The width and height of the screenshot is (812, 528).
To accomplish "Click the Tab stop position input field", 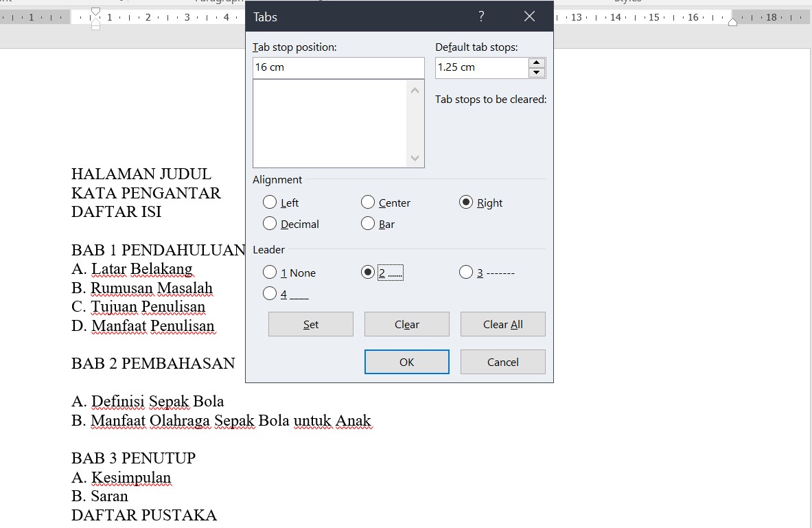I will (x=338, y=67).
